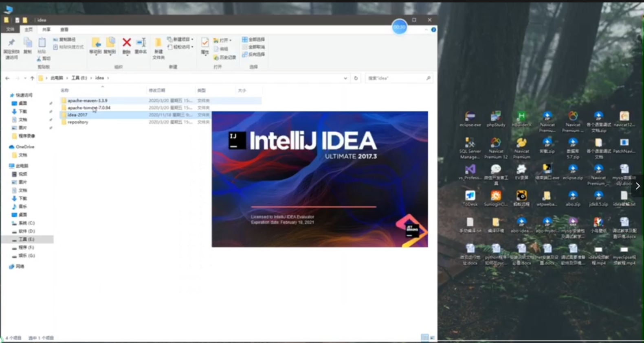Select the repository folder
The height and width of the screenshot is (343, 644).
pos(78,122)
